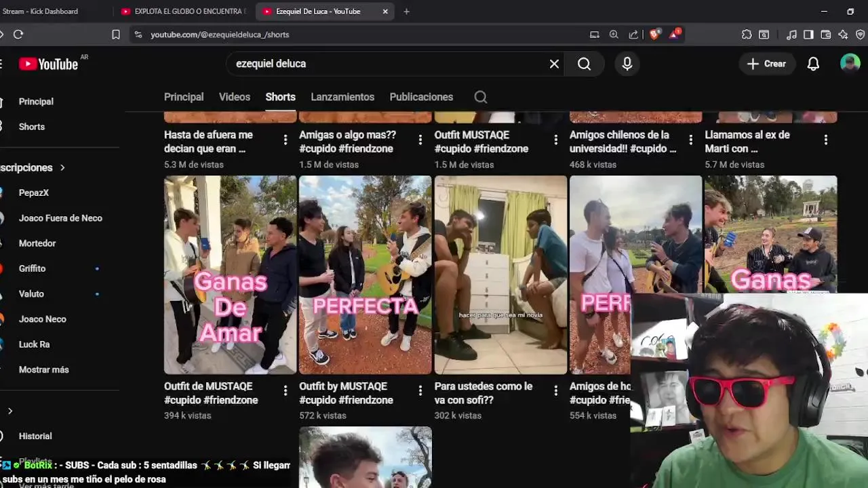Open Mortedor subscription channel
This screenshot has height=488, width=868.
pos(37,243)
